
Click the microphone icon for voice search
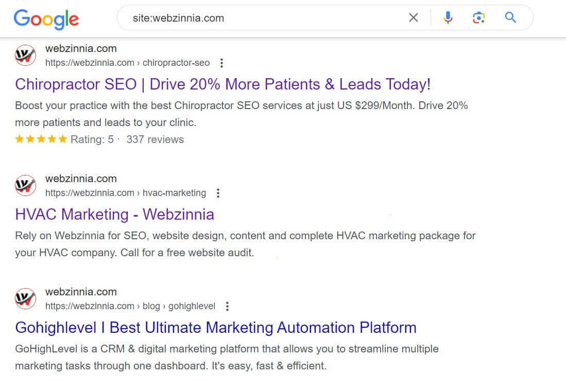point(448,17)
